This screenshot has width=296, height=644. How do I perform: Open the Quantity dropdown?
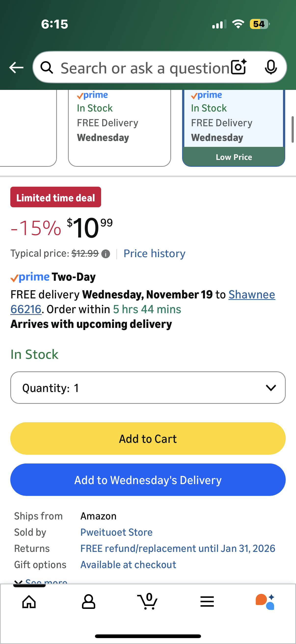148,388
